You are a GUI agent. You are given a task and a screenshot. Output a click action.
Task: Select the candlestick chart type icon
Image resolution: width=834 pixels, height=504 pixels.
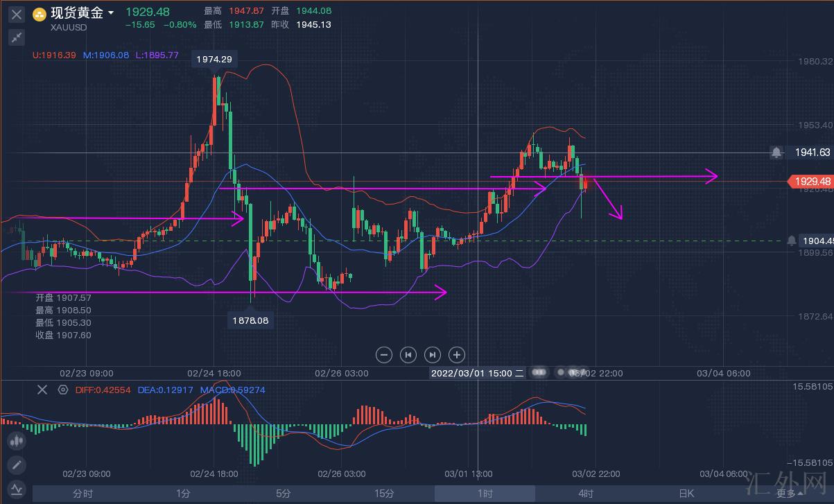tap(17, 440)
